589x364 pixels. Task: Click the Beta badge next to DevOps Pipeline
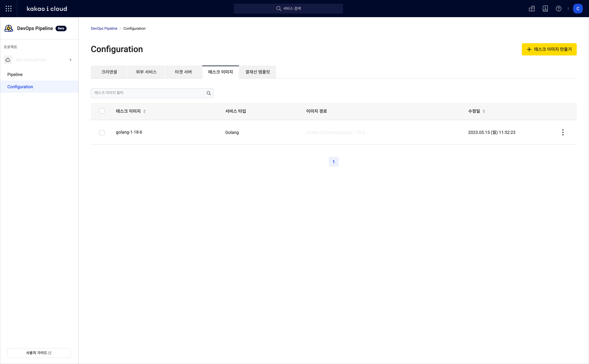61,28
